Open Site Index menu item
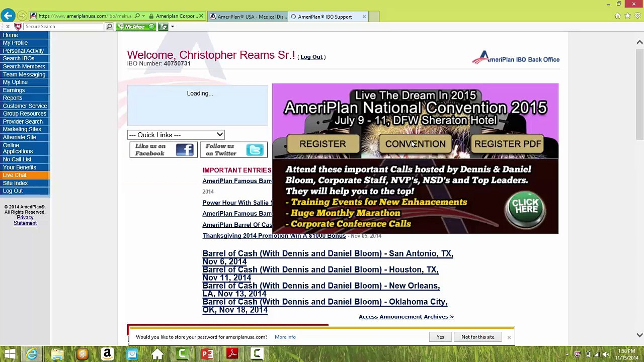644x362 pixels. 25,183
